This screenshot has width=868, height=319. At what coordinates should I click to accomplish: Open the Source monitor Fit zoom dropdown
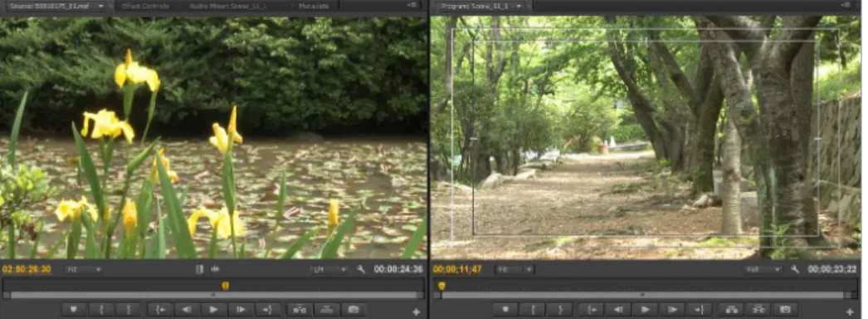point(84,270)
